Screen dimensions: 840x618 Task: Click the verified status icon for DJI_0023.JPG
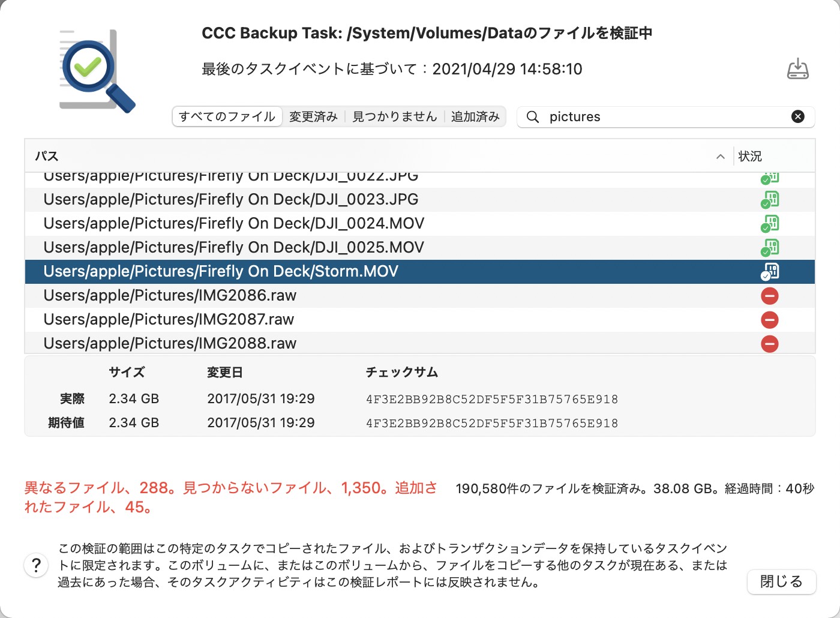[770, 200]
